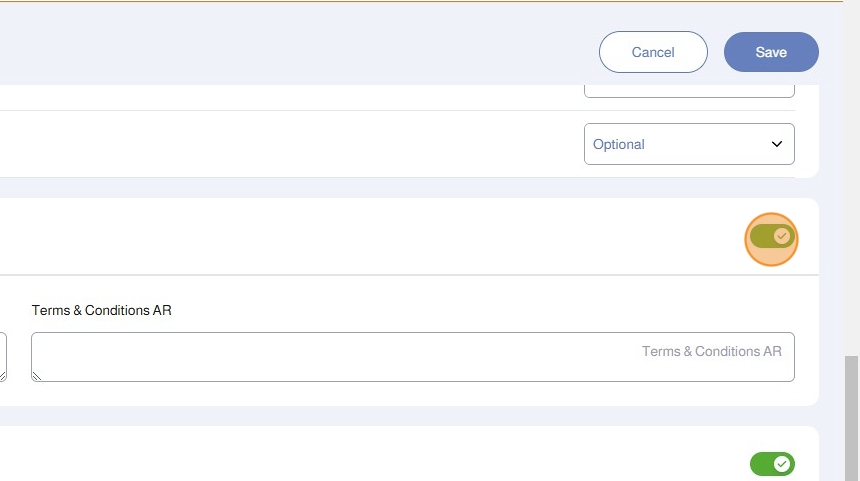Grab the resize handle of Terms & Conditions AR box

point(37,376)
